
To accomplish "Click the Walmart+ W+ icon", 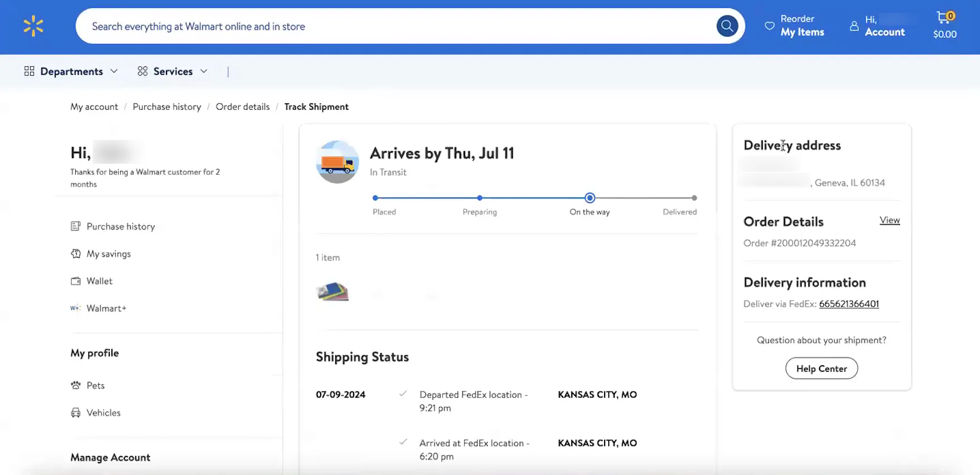I will (76, 308).
